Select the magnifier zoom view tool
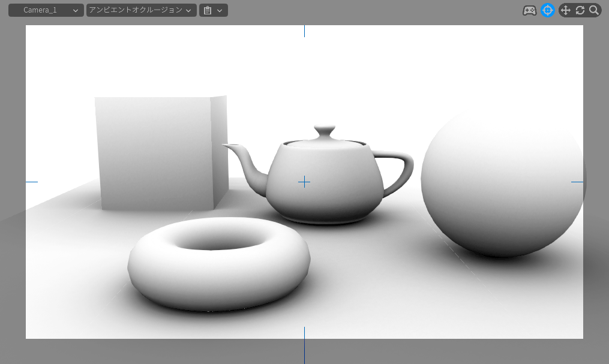609x364 pixels. pos(593,10)
